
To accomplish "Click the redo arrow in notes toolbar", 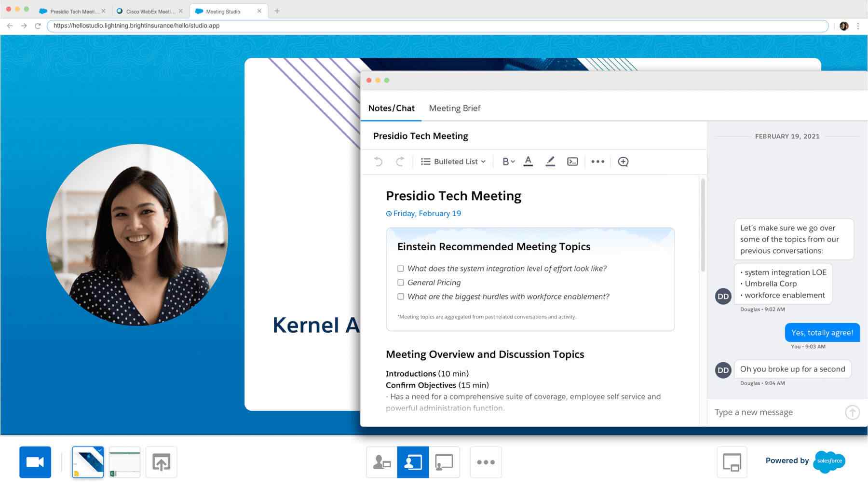I will coord(400,162).
